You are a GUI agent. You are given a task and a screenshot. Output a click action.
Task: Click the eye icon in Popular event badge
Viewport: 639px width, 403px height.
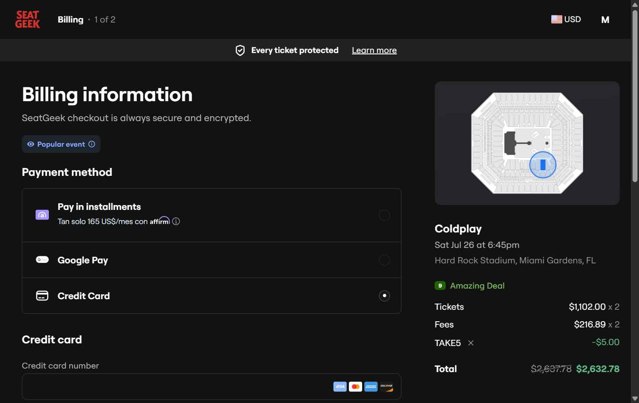pos(31,144)
